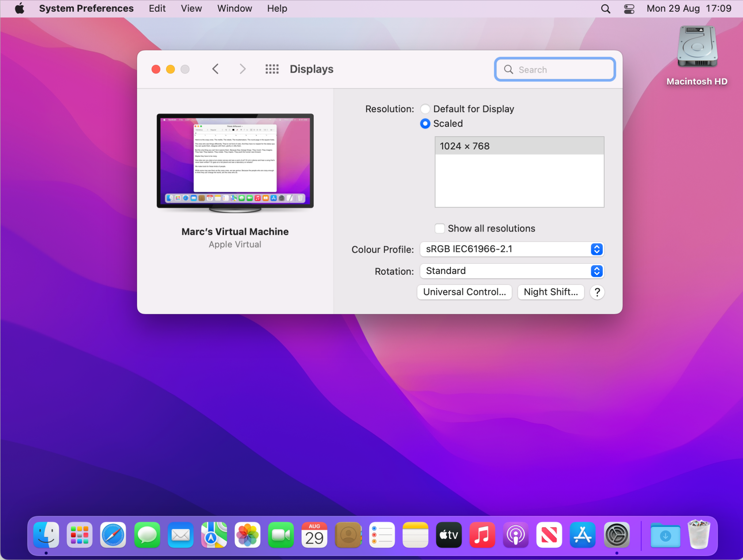Open App Store from the Dock
Screen dimensions: 743x560
pos(583,535)
